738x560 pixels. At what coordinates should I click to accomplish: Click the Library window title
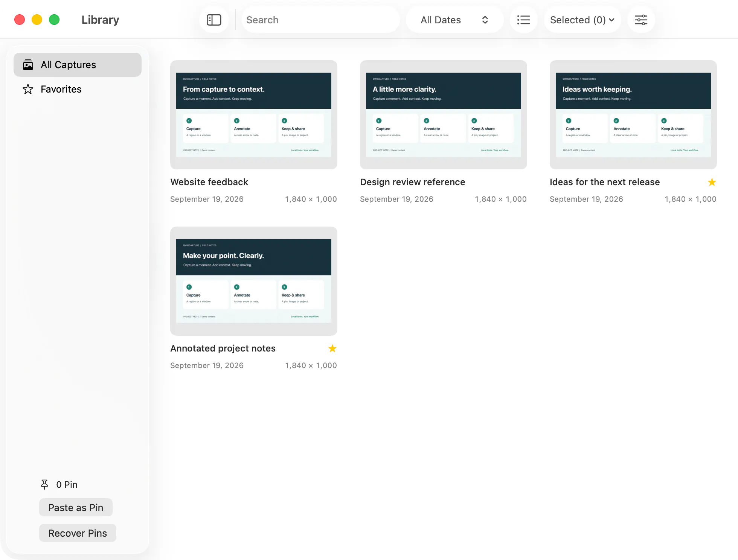pyautogui.click(x=100, y=20)
